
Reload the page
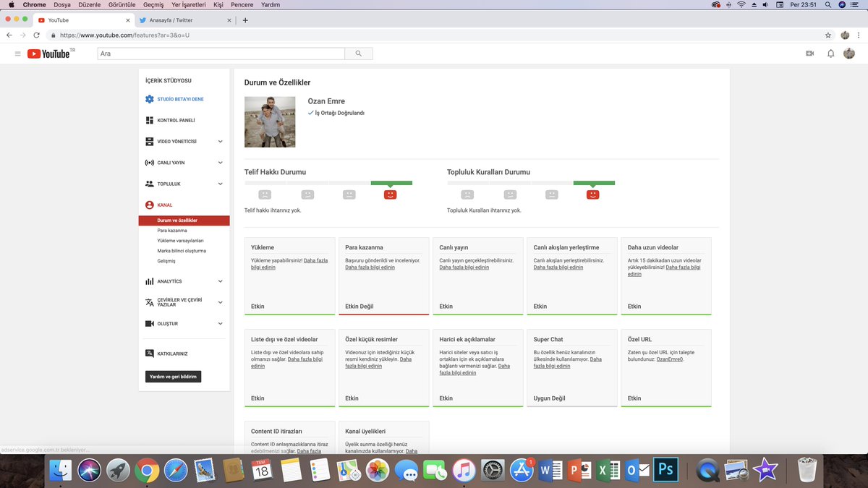pyautogui.click(x=37, y=35)
